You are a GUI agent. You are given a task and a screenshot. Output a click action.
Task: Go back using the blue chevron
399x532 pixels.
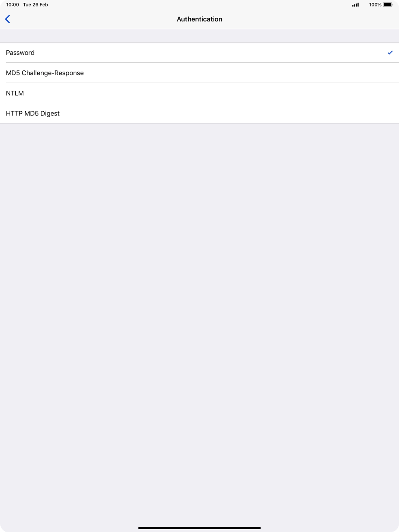[x=7, y=19]
